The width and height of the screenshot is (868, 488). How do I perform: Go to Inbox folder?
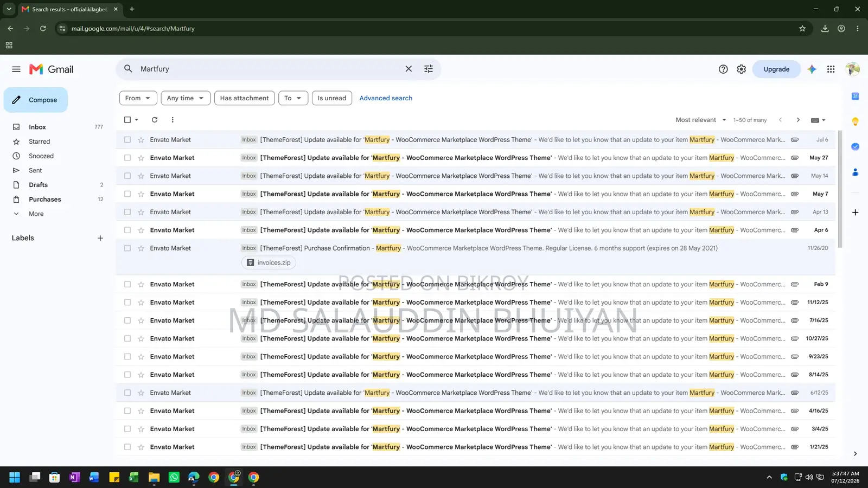pyautogui.click(x=37, y=127)
